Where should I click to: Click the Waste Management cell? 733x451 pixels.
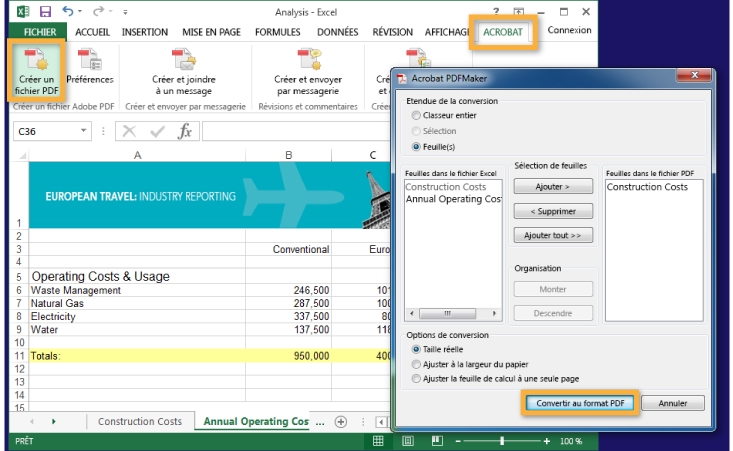pyautogui.click(x=137, y=290)
